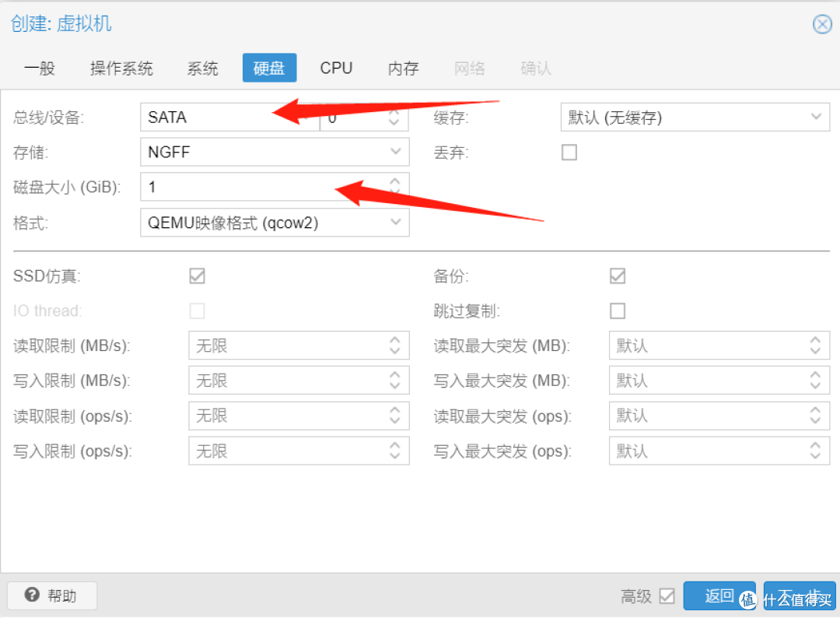Viewport: 840px width, 618px height.
Task: Close the virtual machine creation dialog
Action: (822, 24)
